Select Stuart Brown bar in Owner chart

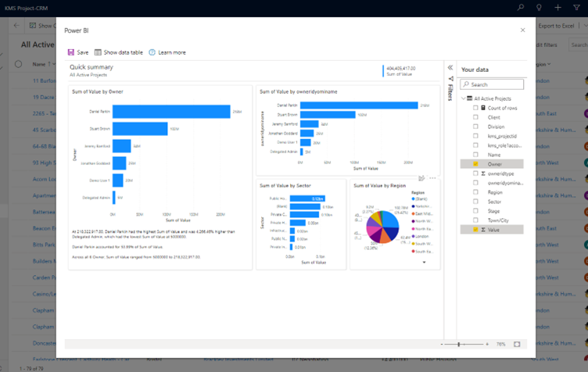coord(140,129)
